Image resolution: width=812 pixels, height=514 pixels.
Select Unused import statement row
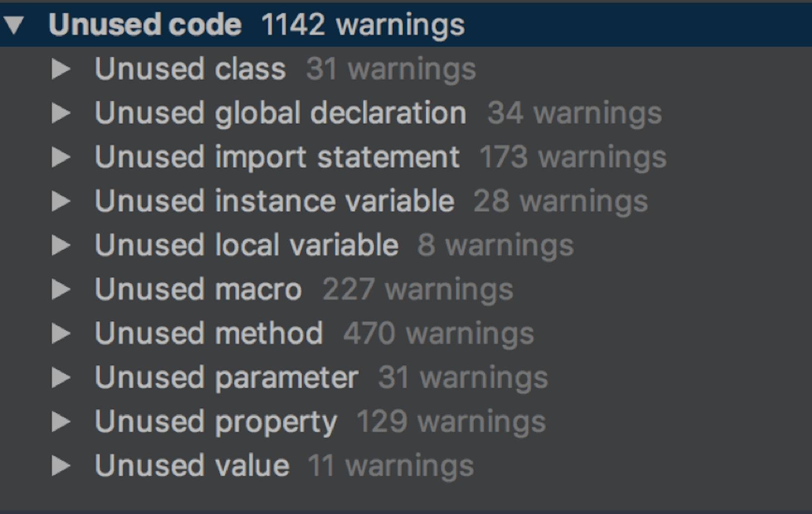(x=277, y=157)
